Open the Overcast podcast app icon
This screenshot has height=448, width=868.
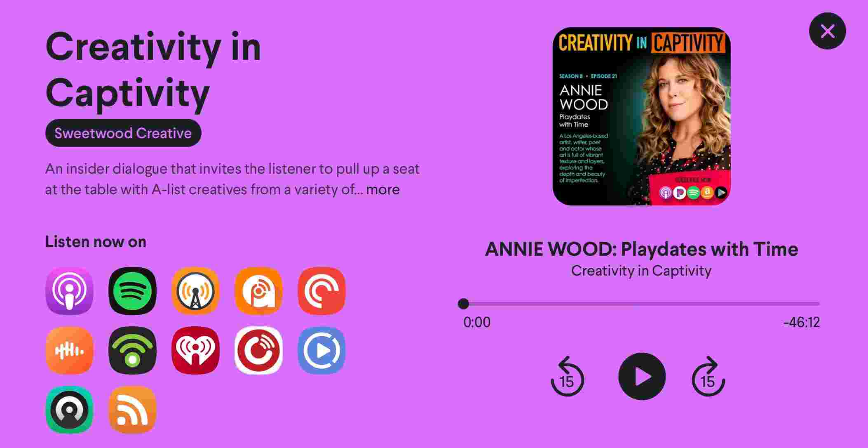pyautogui.click(x=195, y=291)
